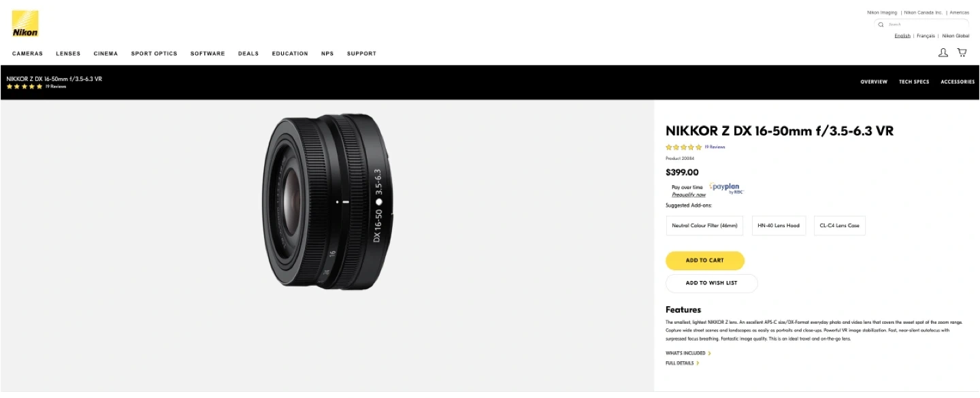The height and width of the screenshot is (398, 980).
Task: Add the lens to wish list
Action: tap(711, 283)
